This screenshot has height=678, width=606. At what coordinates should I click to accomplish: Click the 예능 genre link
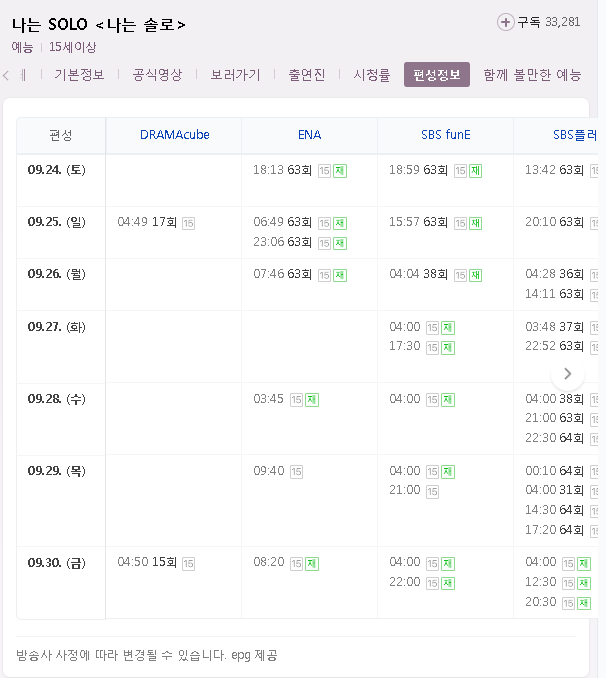(22, 47)
